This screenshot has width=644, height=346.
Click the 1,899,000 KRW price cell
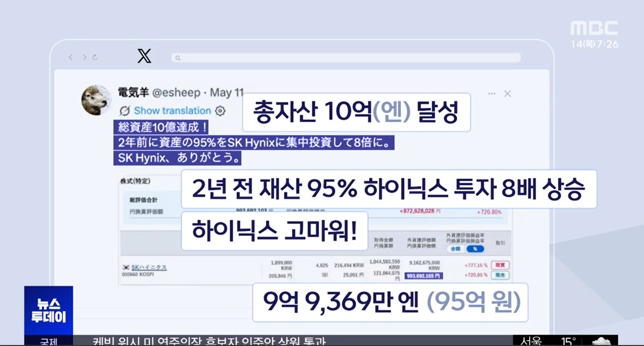click(x=281, y=265)
